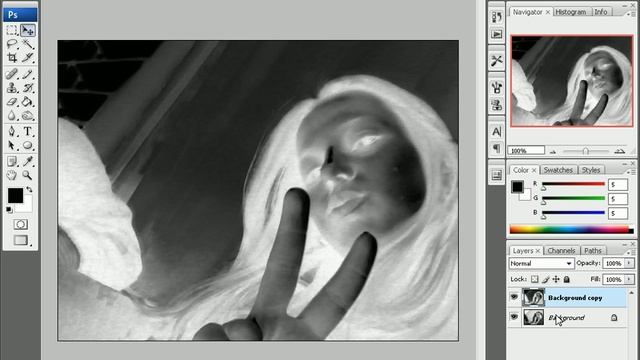Close the Navigator tab
The height and width of the screenshot is (360, 640).
click(548, 12)
